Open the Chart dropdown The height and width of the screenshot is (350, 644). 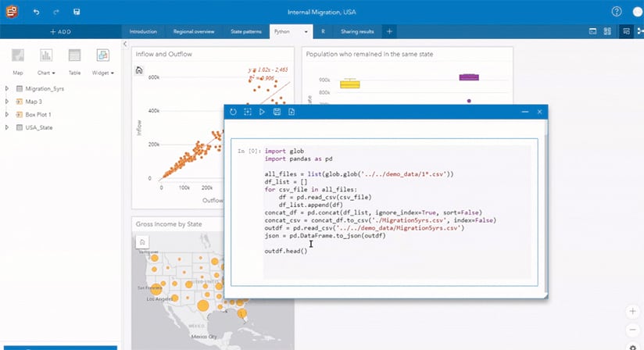tap(46, 62)
